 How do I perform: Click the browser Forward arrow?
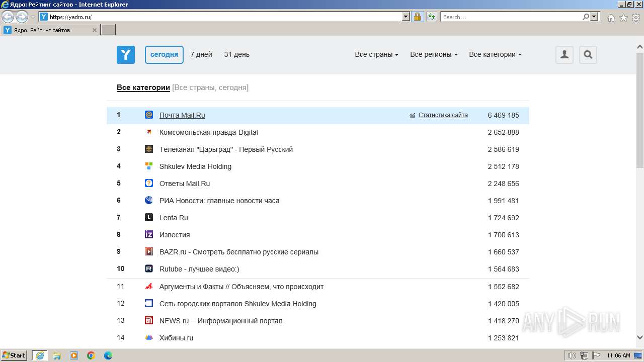pyautogui.click(x=22, y=17)
